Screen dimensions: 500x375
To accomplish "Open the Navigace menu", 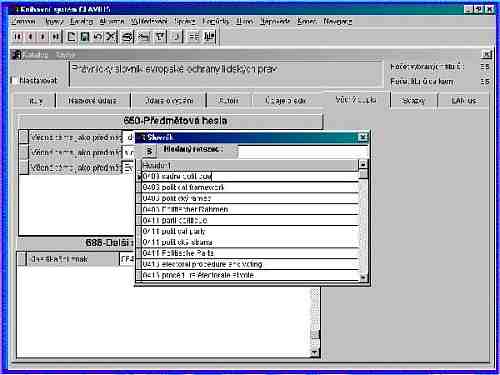I will (338, 21).
